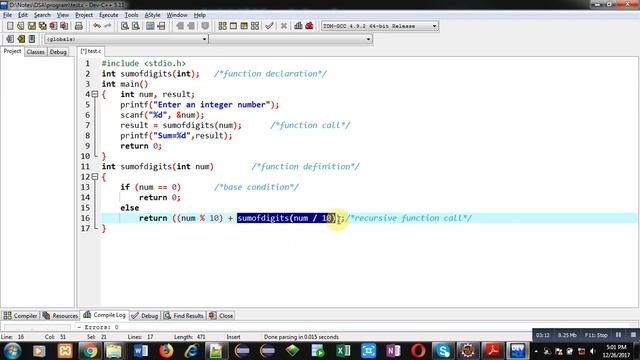Click the Save All toolbar icon
The width and height of the screenshot is (640, 360).
coord(42,26)
